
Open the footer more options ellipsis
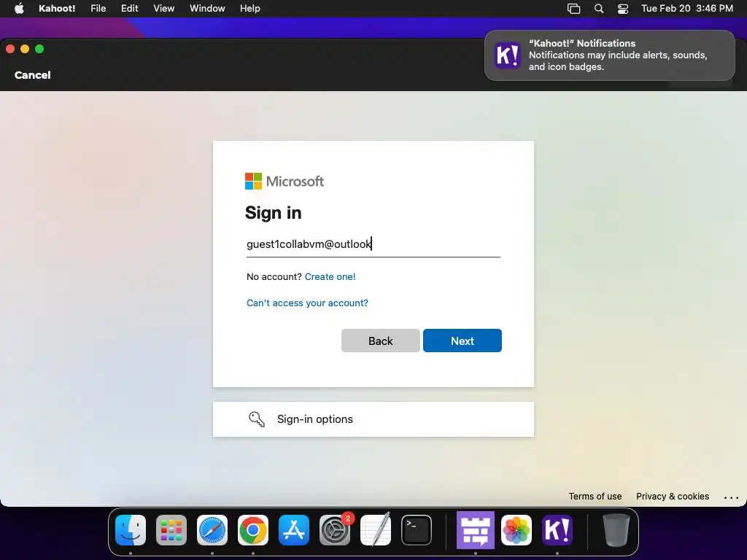pyautogui.click(x=731, y=497)
